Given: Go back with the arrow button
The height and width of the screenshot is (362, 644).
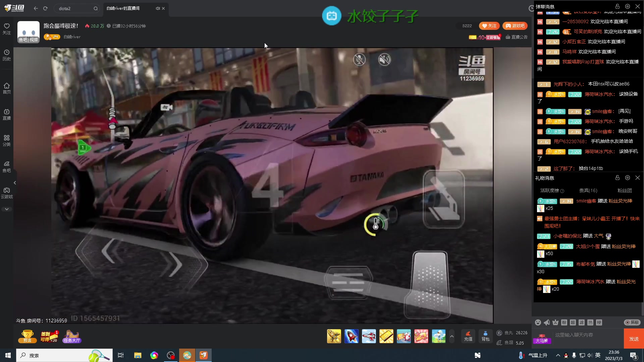Looking at the screenshot, I should point(36,8).
